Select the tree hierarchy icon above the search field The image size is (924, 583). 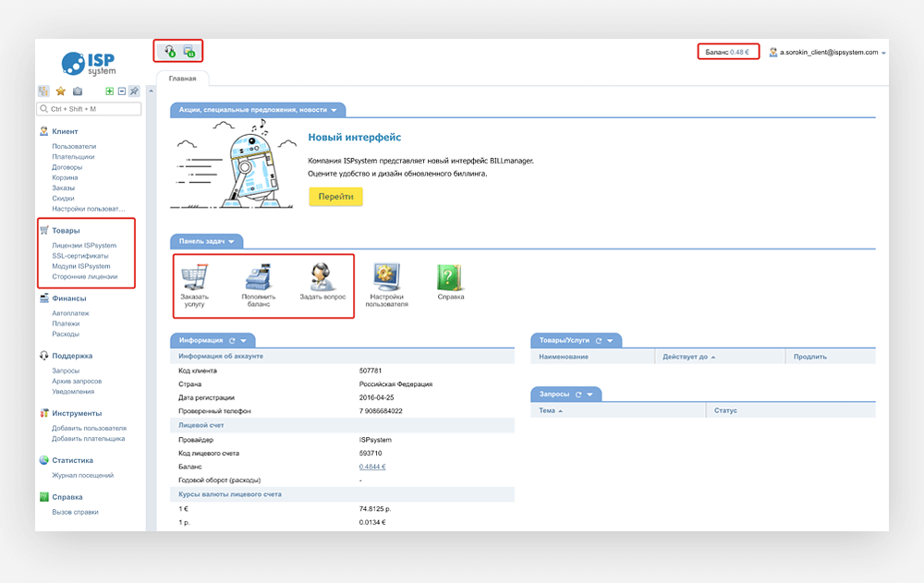pos(44,91)
